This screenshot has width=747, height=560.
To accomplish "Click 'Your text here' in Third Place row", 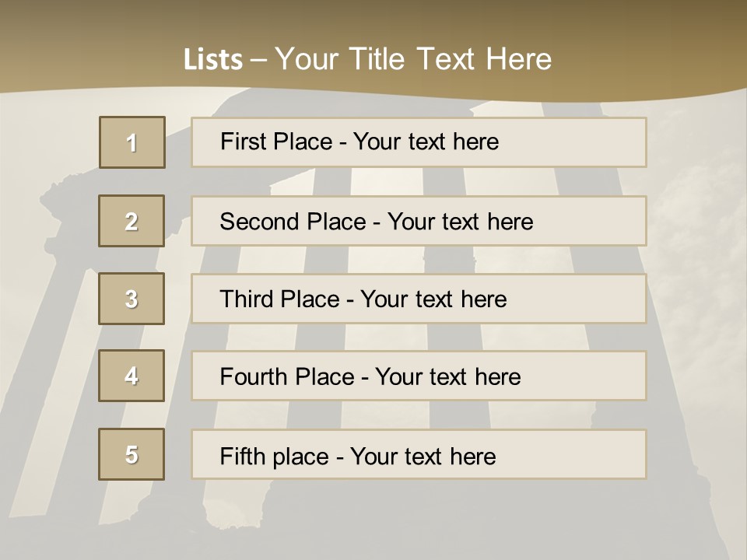I will coord(433,299).
